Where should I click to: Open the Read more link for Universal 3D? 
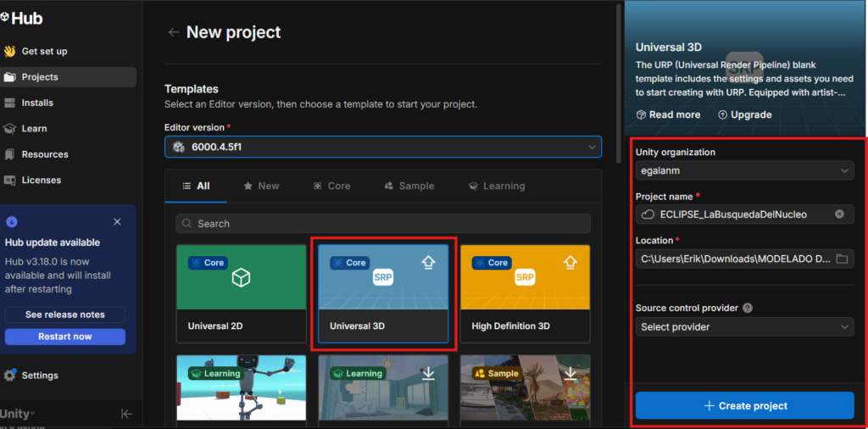(x=668, y=114)
